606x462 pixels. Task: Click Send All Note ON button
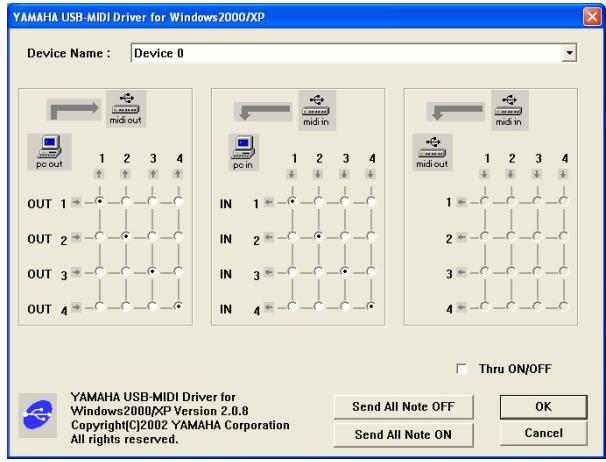pyautogui.click(x=403, y=435)
